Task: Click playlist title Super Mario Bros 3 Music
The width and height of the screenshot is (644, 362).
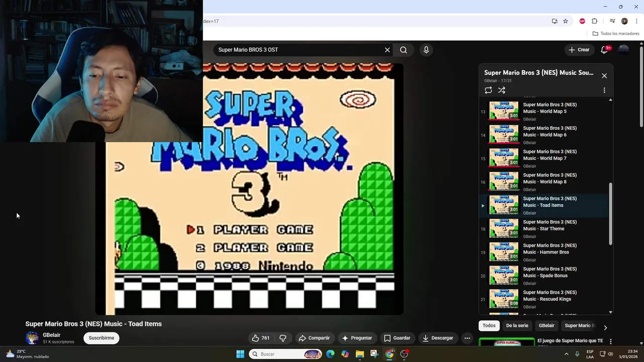Action: 538,72
